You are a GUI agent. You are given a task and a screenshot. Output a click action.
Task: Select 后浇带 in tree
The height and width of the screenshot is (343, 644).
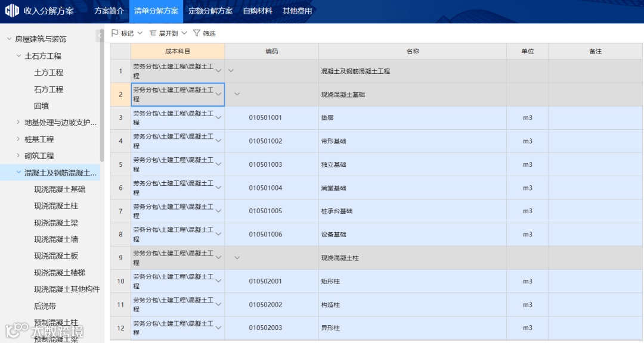(45, 306)
